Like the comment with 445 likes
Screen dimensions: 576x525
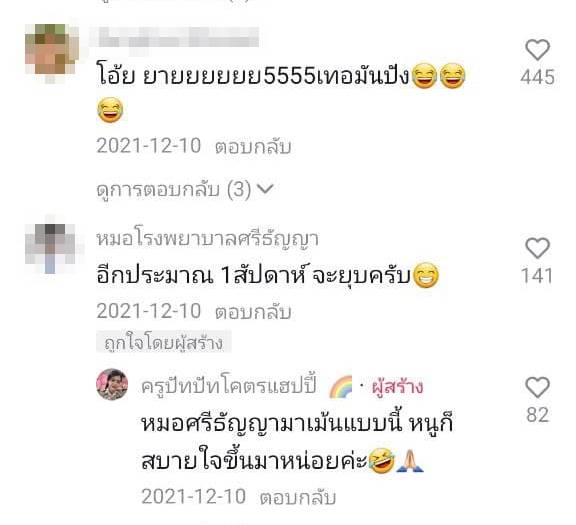point(537,50)
